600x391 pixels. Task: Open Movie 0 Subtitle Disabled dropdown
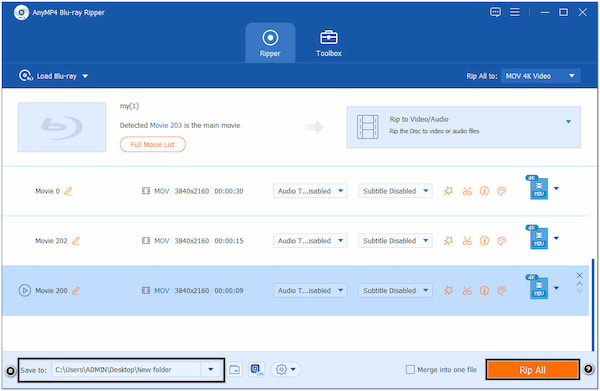[x=395, y=191]
